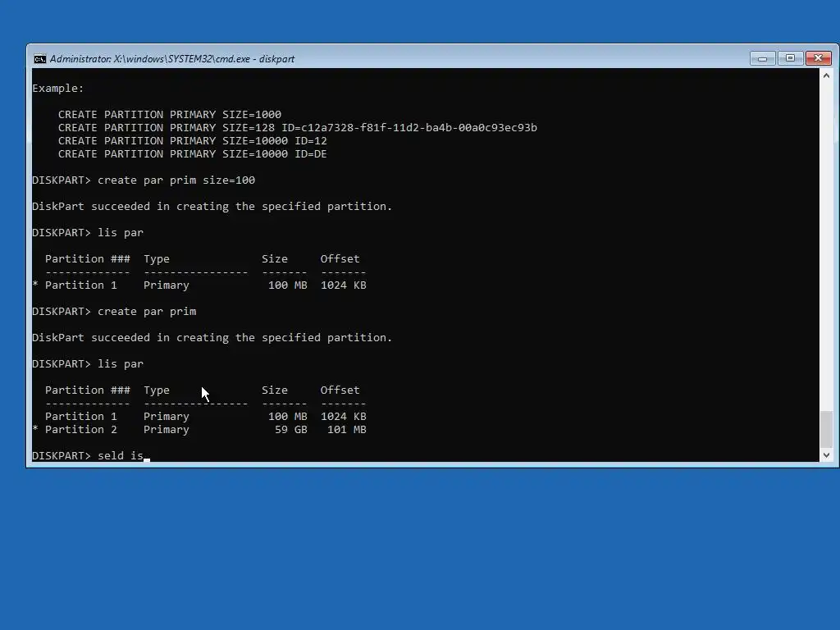Click 'Primary' in the Partition 2 row
This screenshot has height=630, width=840.
click(x=166, y=430)
